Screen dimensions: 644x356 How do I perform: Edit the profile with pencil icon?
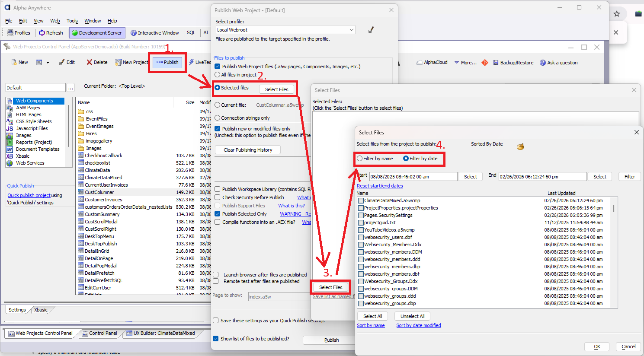[x=371, y=30]
